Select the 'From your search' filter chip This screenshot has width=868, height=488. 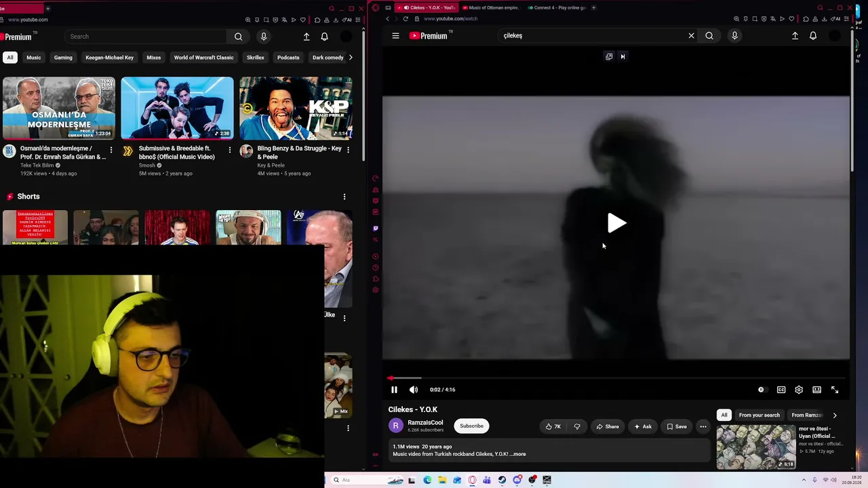coord(759,415)
